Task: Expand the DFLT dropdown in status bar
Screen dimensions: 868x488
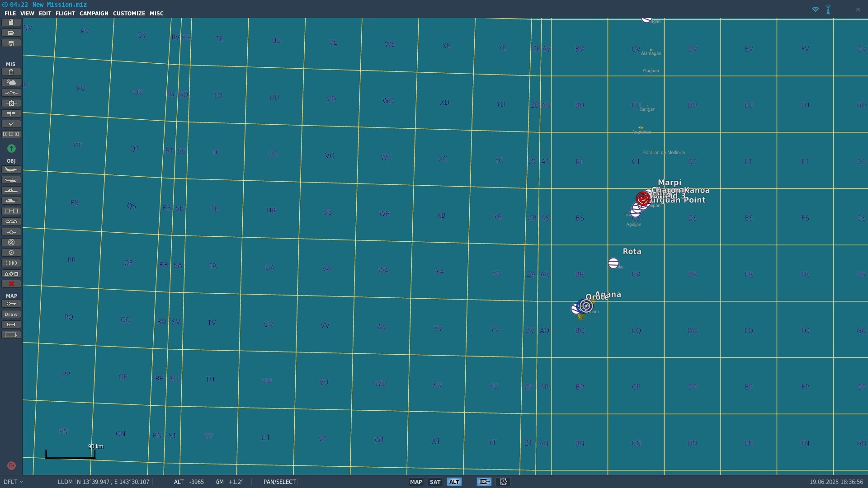Action: tap(14, 482)
